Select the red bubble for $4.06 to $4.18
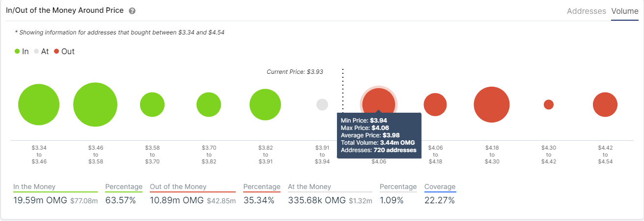Screen dimensions: 644x221 [x=435, y=105]
